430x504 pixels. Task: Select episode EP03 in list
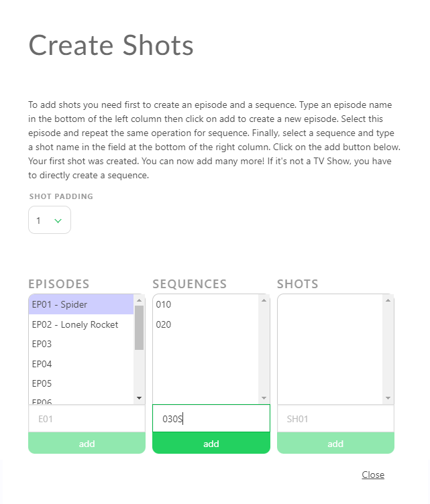tap(81, 344)
